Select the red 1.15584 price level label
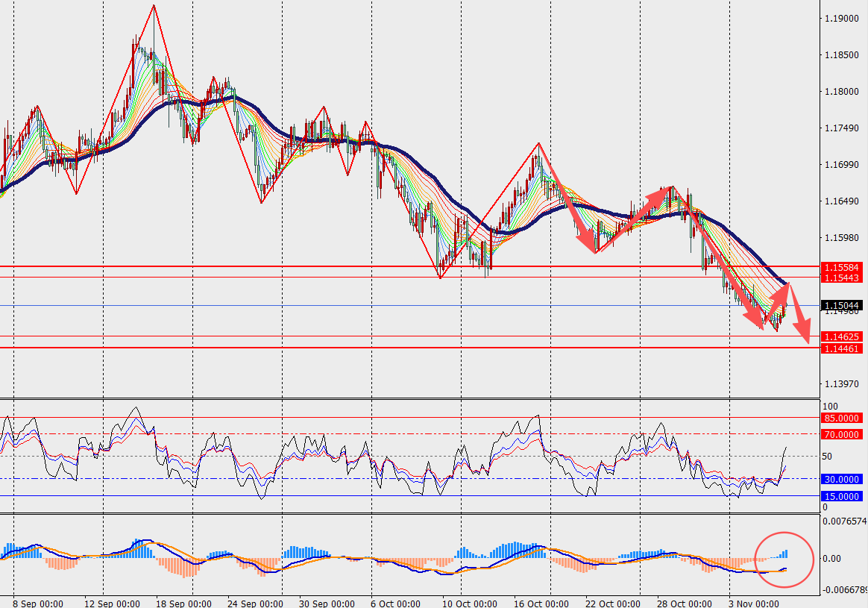The image size is (868, 608). (x=841, y=267)
